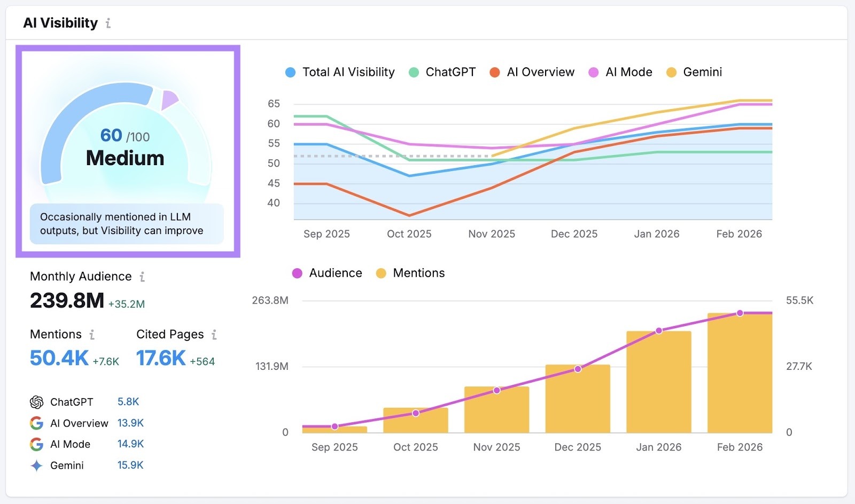Open the Monthly Audience info icon
Viewport: 855px width, 504px height.
(142, 277)
